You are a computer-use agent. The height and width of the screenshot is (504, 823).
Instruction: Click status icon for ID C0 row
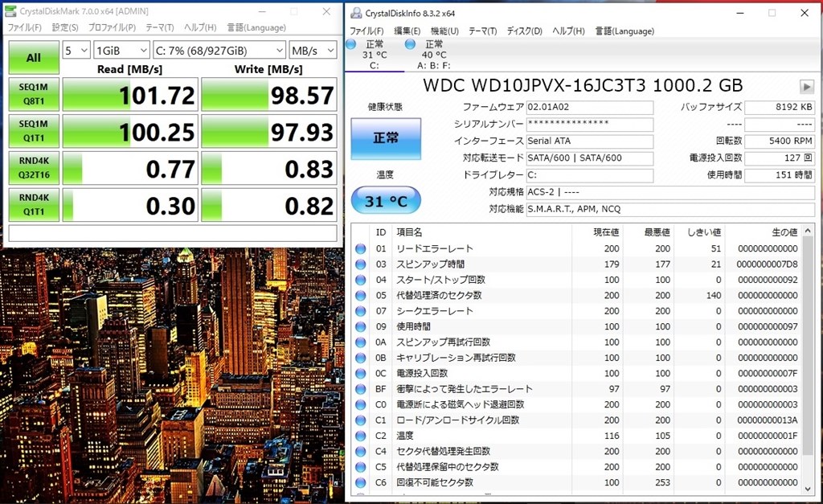[361, 405]
